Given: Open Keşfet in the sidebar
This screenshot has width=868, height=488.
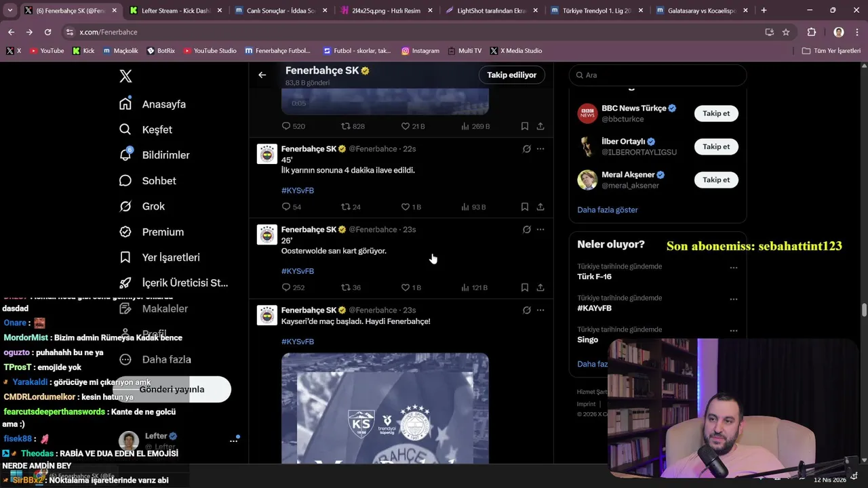Looking at the screenshot, I should tap(146, 129).
